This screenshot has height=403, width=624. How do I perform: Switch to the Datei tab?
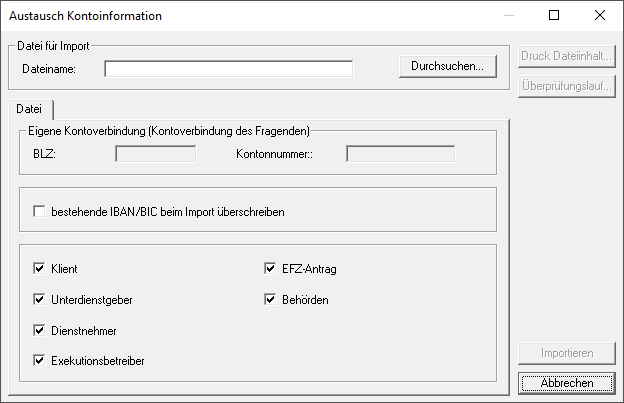click(x=29, y=108)
